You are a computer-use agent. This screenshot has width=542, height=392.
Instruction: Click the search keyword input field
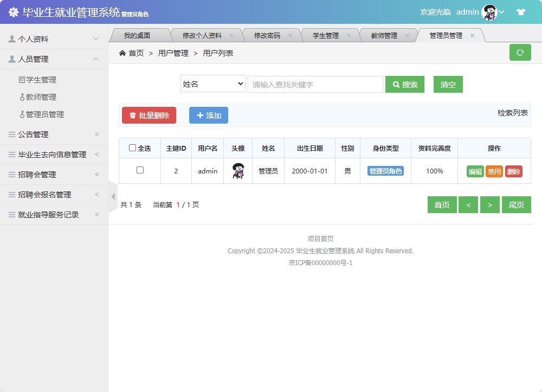[315, 85]
